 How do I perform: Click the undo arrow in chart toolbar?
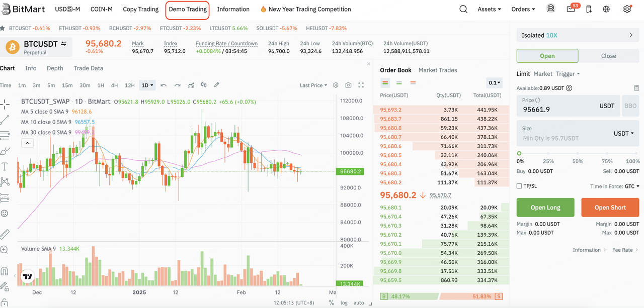pyautogui.click(x=164, y=85)
